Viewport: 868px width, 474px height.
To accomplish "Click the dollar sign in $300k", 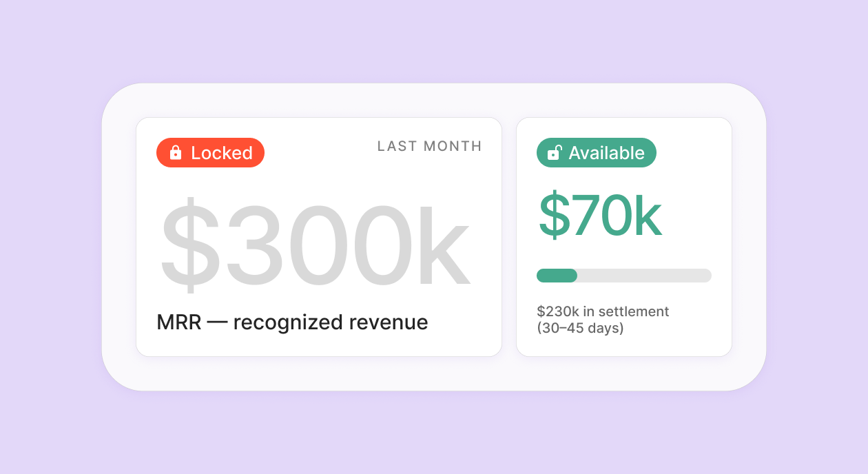I will click(189, 246).
